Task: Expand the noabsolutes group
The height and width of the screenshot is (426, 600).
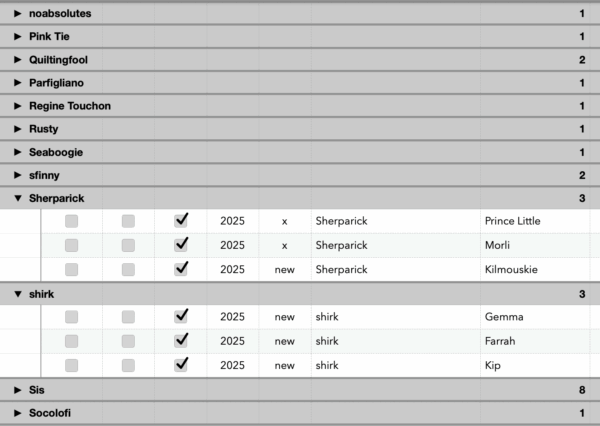Action: click(x=18, y=14)
